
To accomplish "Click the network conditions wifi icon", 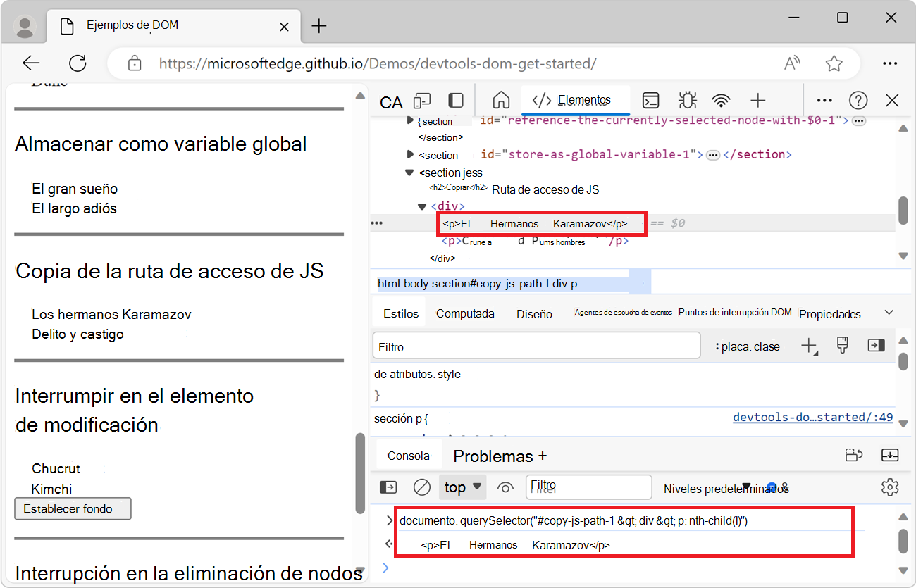I will [721, 101].
